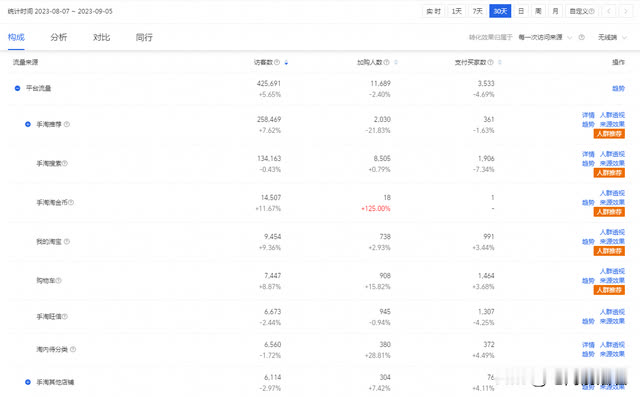Click help icon next to 淘内待分类
This screenshot has height=397, width=640.
click(73, 349)
